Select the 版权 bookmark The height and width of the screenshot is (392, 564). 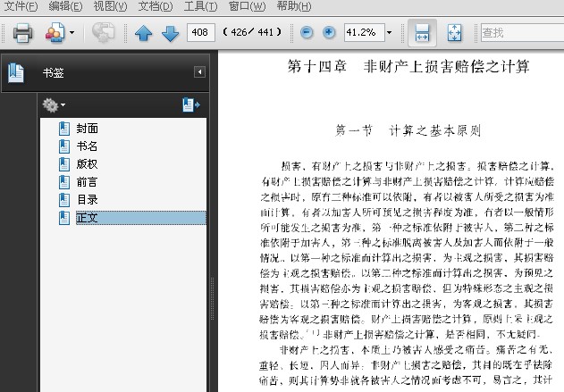click(88, 164)
